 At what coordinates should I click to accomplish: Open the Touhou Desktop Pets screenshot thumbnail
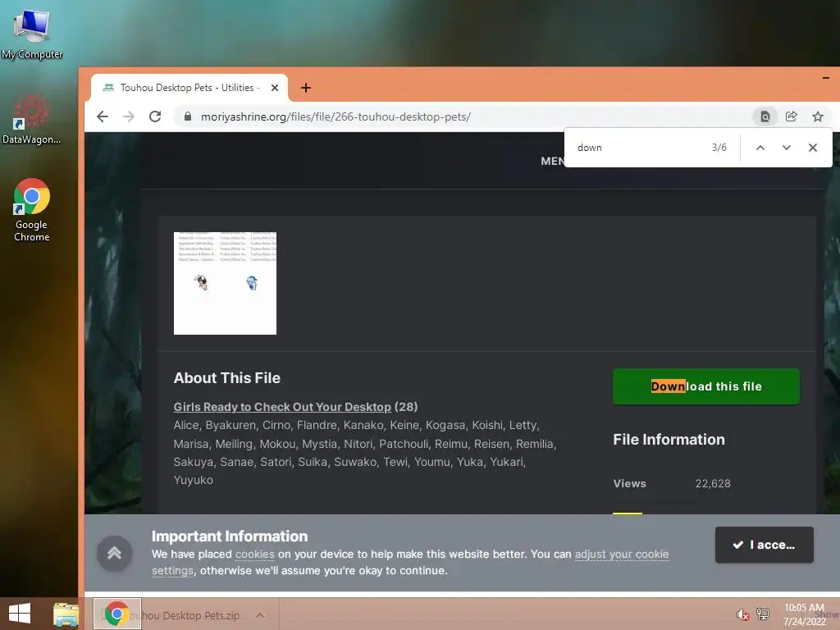[225, 283]
